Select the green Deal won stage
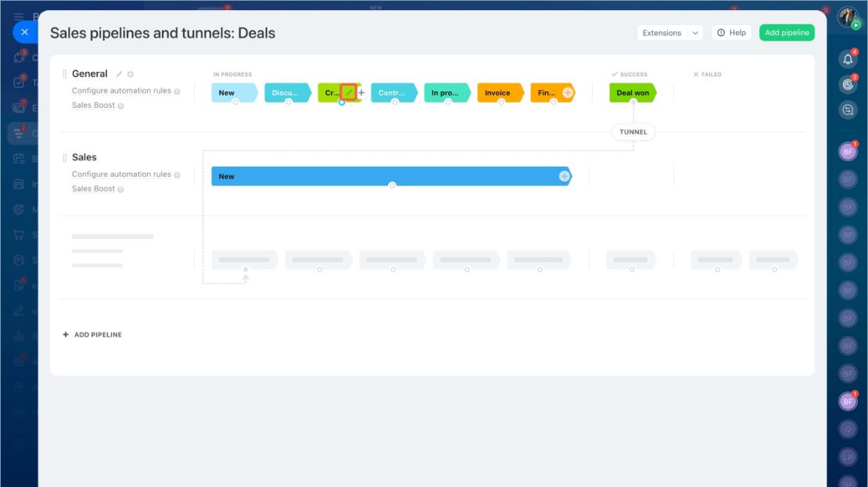Image resolution: width=868 pixels, height=487 pixels. pos(633,92)
